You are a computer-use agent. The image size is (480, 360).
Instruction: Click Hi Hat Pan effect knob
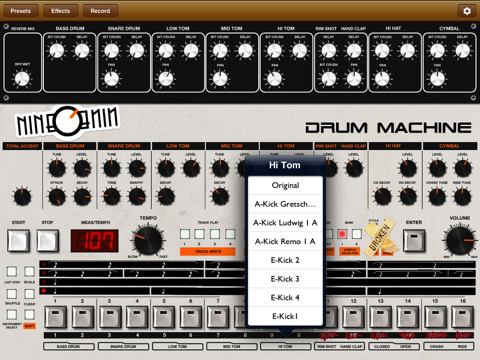[382, 79]
